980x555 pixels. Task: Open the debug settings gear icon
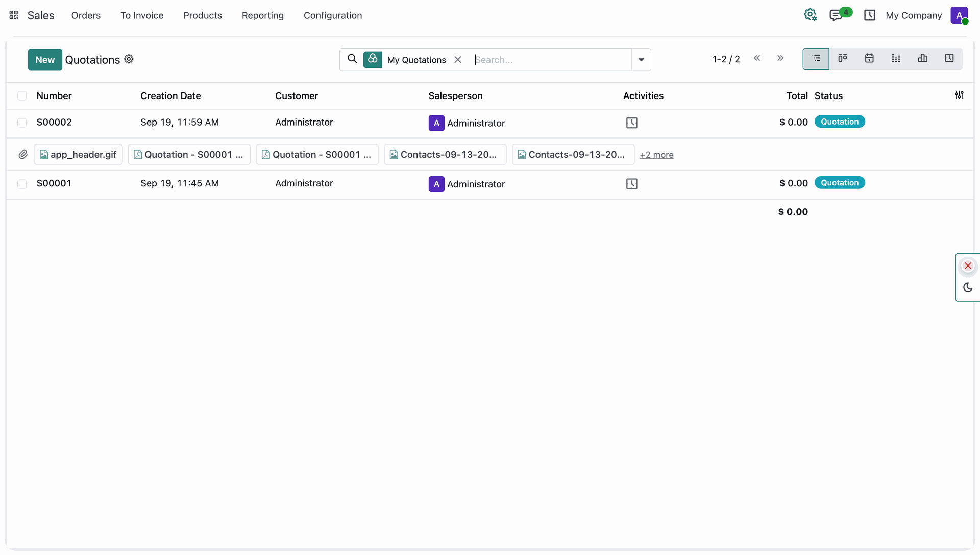[811, 15]
